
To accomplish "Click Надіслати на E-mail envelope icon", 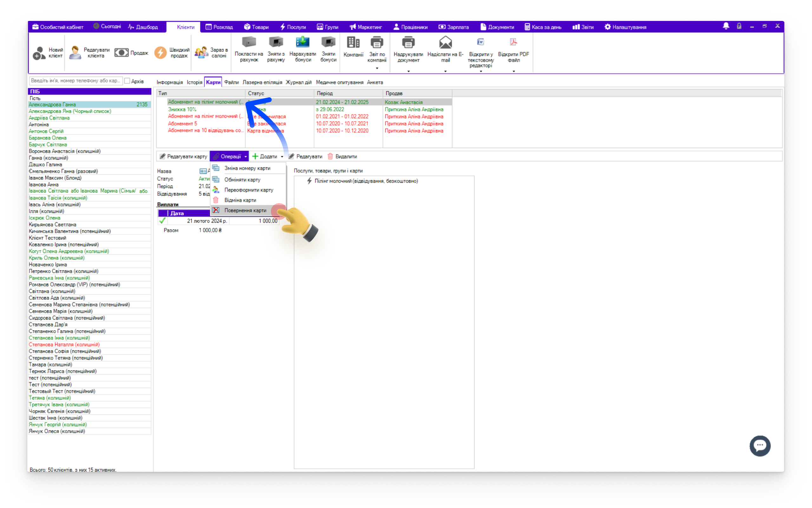I will click(x=445, y=42).
